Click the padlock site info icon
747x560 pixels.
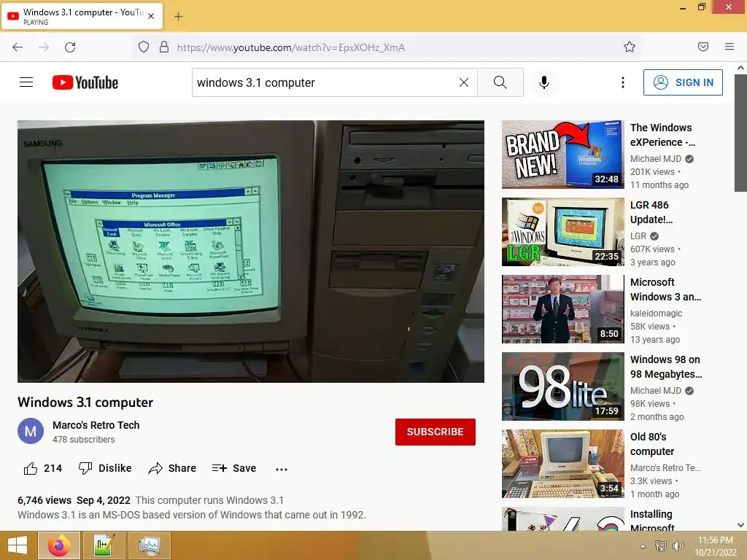click(x=164, y=47)
